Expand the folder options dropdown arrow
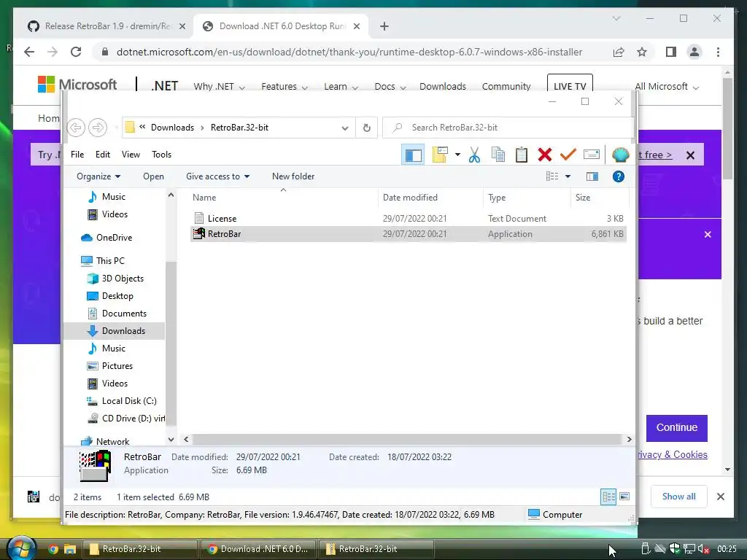 pos(457,155)
